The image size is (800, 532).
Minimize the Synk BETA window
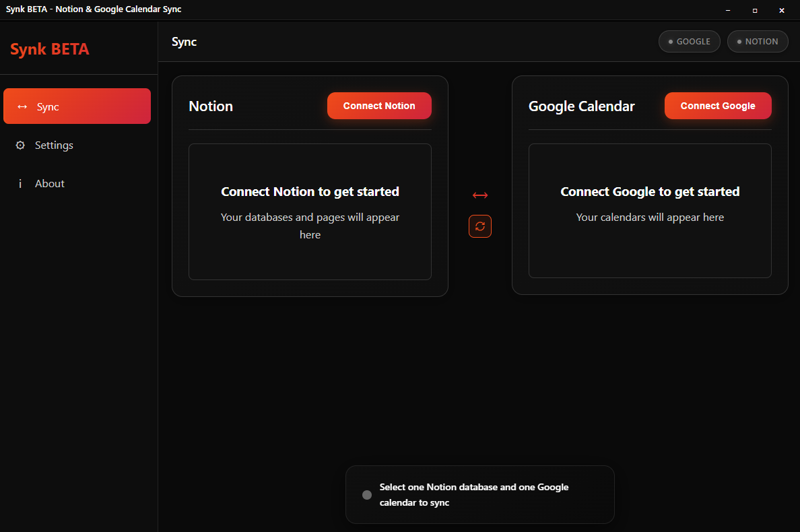coord(728,10)
